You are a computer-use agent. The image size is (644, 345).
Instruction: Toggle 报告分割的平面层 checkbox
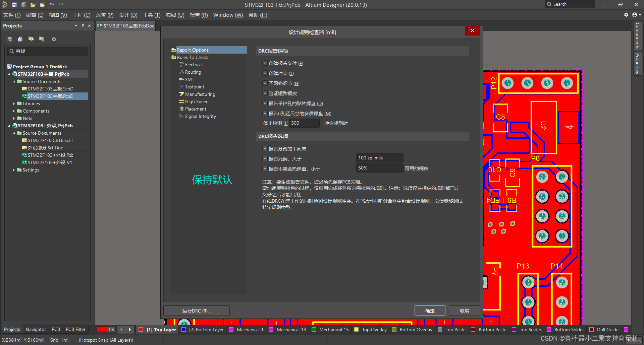tap(265, 148)
